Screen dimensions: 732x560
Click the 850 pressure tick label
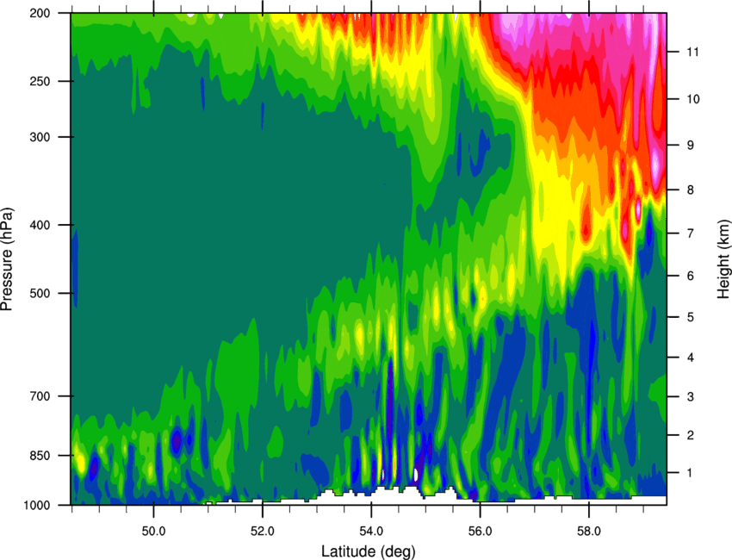40,456
